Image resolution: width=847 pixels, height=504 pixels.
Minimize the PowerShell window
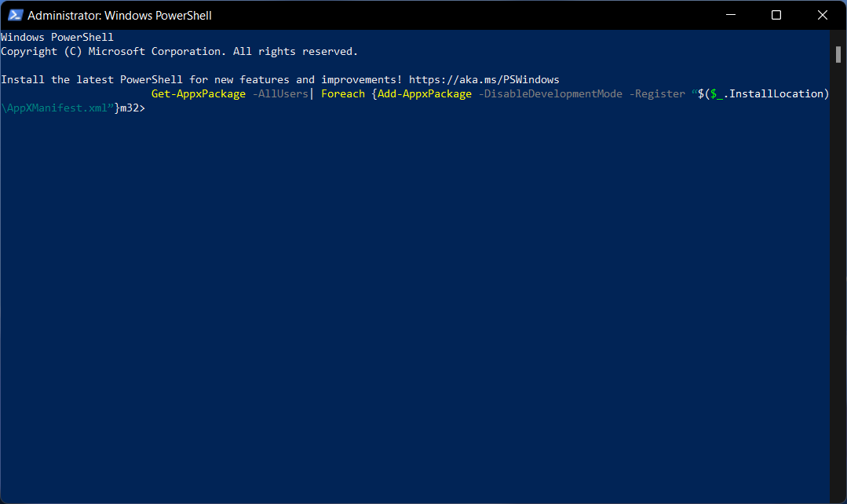pos(730,15)
